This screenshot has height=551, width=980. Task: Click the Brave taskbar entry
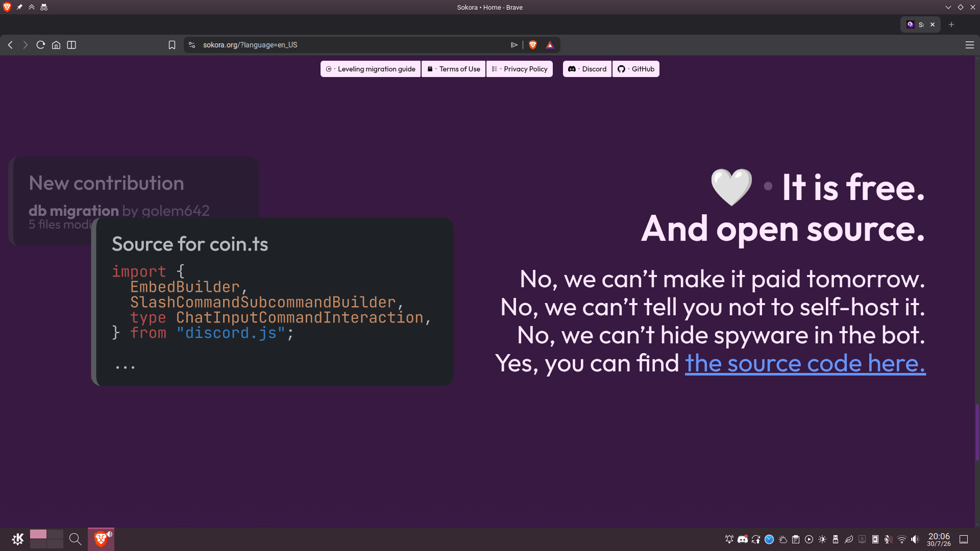pyautogui.click(x=101, y=539)
